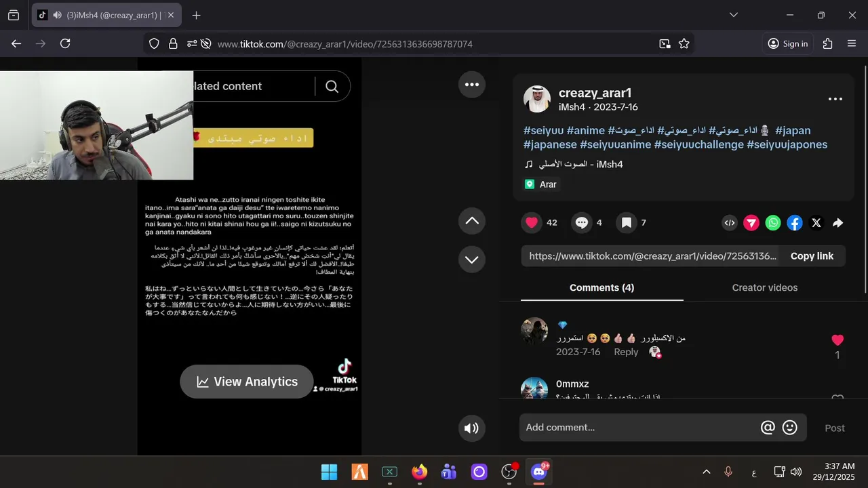Share to WhatsApp

(x=773, y=223)
